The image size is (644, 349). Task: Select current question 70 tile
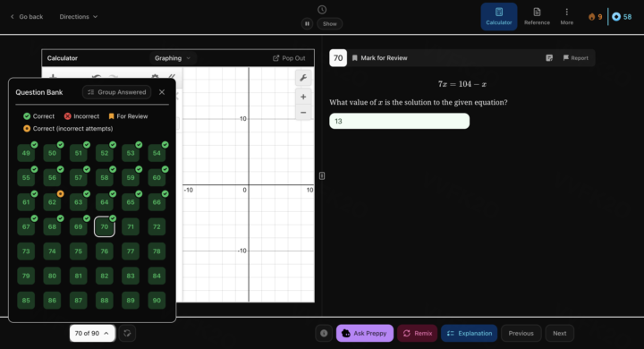pyautogui.click(x=105, y=226)
